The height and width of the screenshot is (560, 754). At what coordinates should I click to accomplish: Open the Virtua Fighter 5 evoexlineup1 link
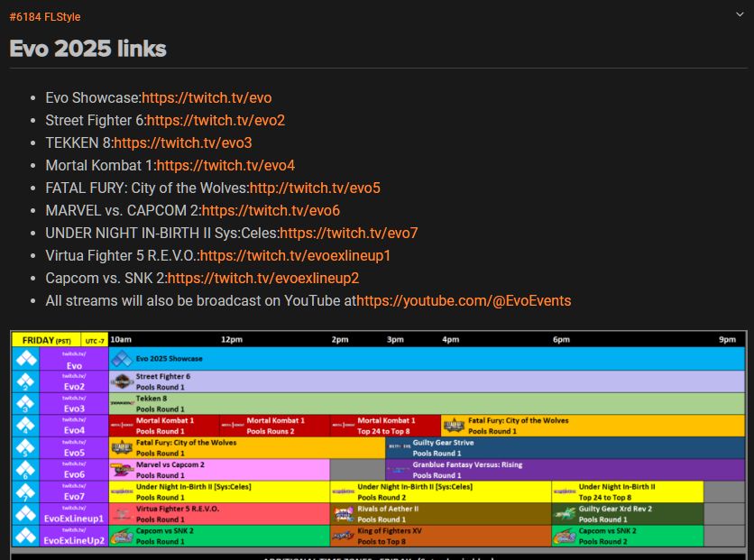click(x=295, y=256)
